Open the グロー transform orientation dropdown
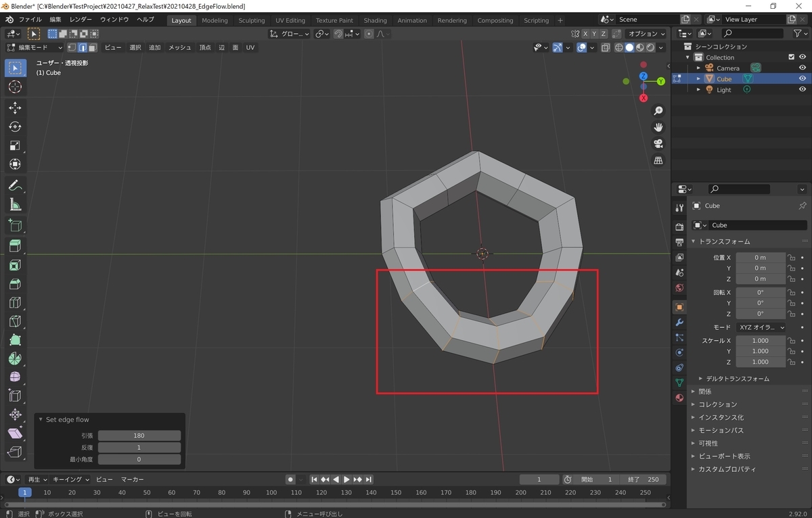 pos(290,33)
